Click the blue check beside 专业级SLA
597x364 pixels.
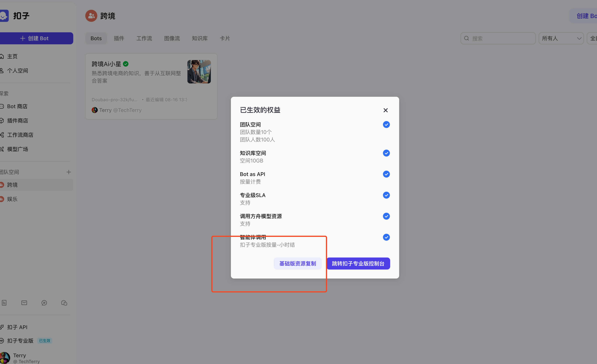tap(386, 195)
